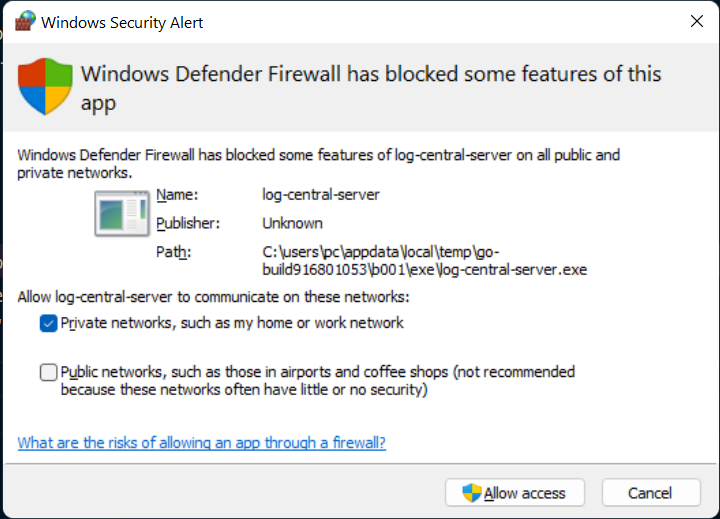This screenshot has height=519, width=720.
Task: Click the Windows Defender shield icon
Action: (46, 86)
